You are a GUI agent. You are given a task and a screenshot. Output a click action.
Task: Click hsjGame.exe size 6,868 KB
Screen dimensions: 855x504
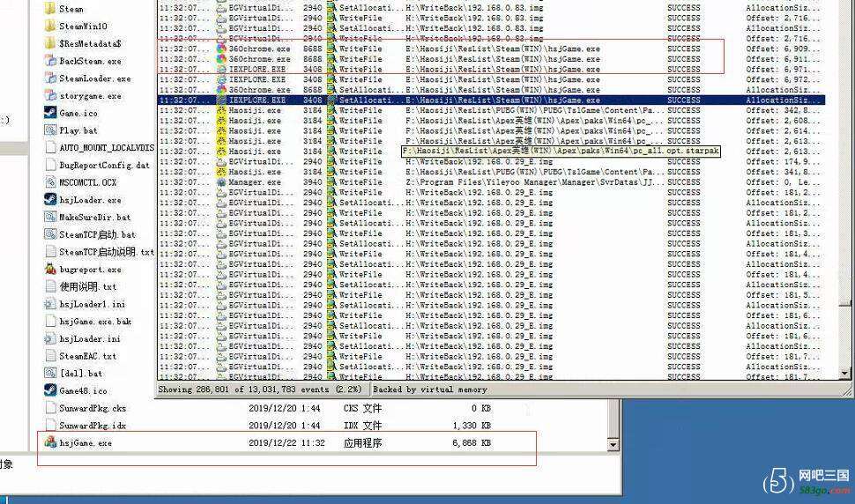(x=472, y=443)
